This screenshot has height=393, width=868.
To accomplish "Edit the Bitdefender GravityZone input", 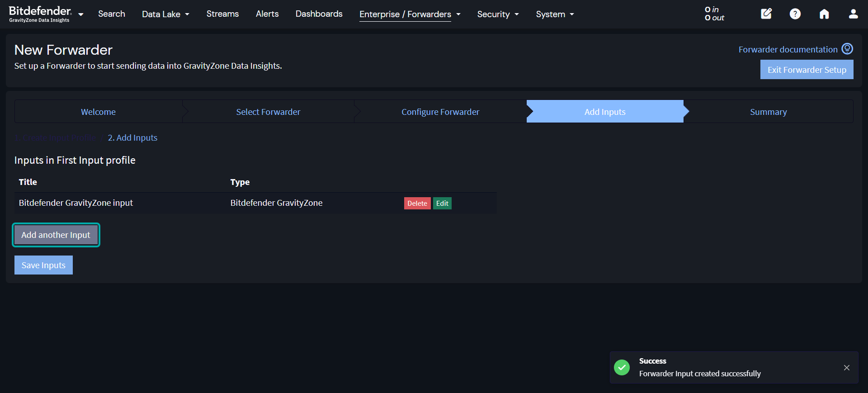I will click(x=442, y=204).
